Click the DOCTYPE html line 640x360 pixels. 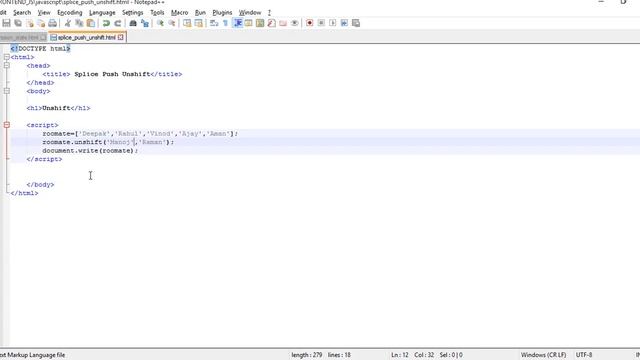click(x=40, y=49)
